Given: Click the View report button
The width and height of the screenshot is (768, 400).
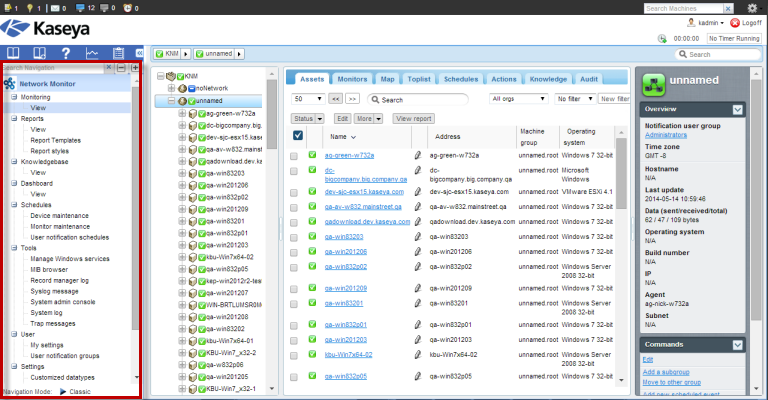Looking at the screenshot, I should click(414, 118).
